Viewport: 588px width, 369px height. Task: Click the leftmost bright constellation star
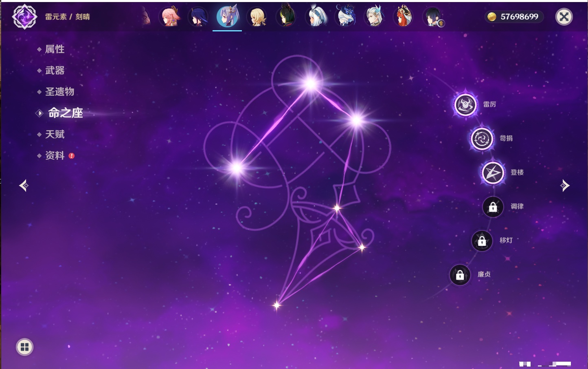coord(237,168)
